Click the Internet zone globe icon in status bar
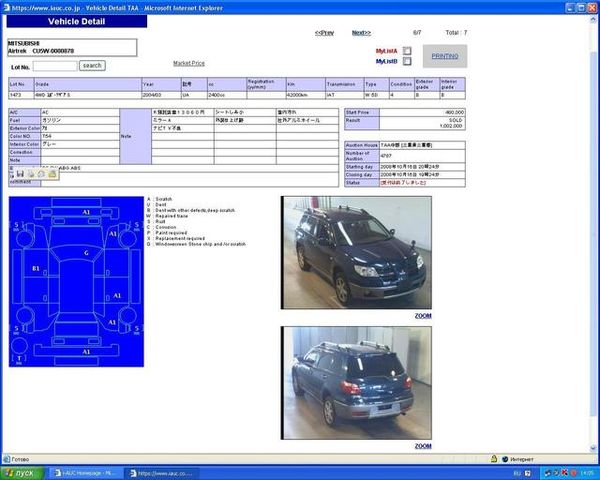600x480 pixels. pyautogui.click(x=505, y=459)
